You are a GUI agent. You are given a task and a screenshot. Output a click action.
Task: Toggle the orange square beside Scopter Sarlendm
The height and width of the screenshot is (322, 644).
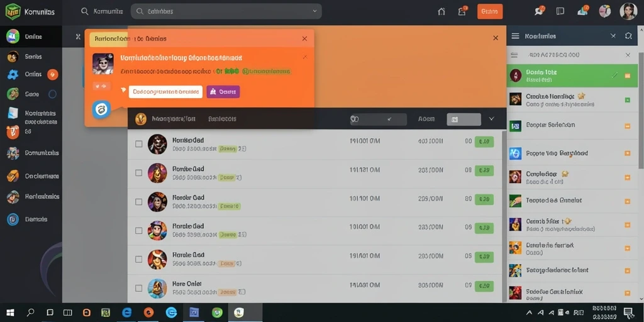[x=627, y=126]
